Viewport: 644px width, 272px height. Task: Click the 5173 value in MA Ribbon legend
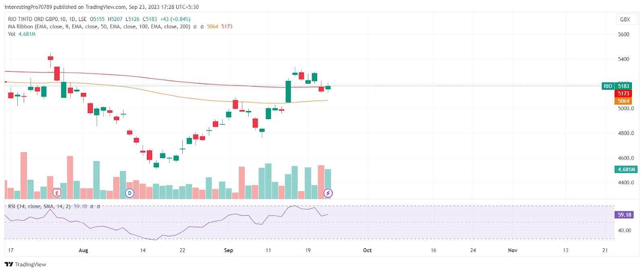coord(227,27)
